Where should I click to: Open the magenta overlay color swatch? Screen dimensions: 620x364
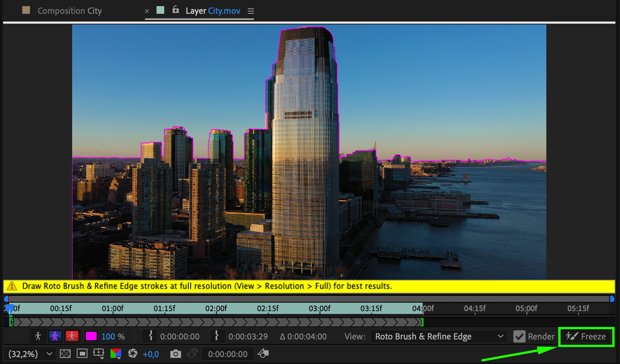click(x=91, y=336)
